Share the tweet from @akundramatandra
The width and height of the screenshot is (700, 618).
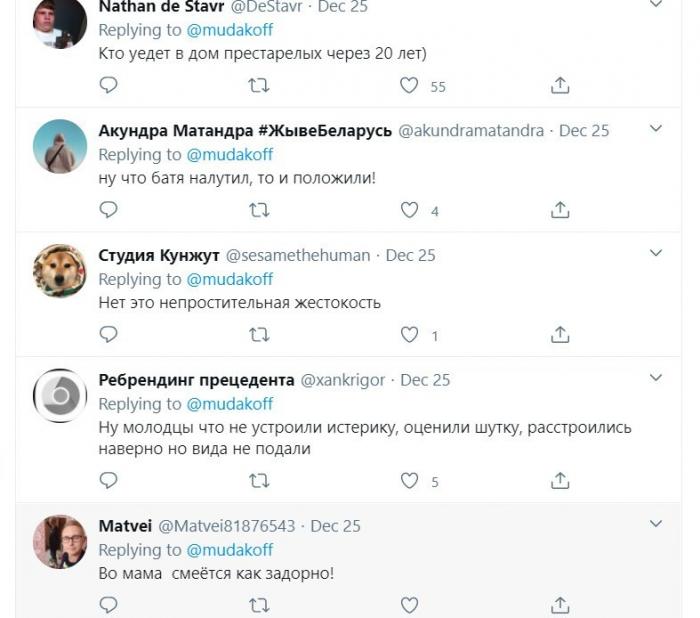click(561, 210)
